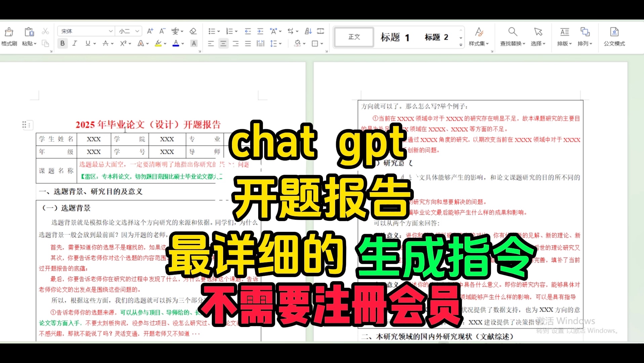Open the Typesetting (排版) tool
Screen dimensions: 644x363
pyautogui.click(x=564, y=36)
